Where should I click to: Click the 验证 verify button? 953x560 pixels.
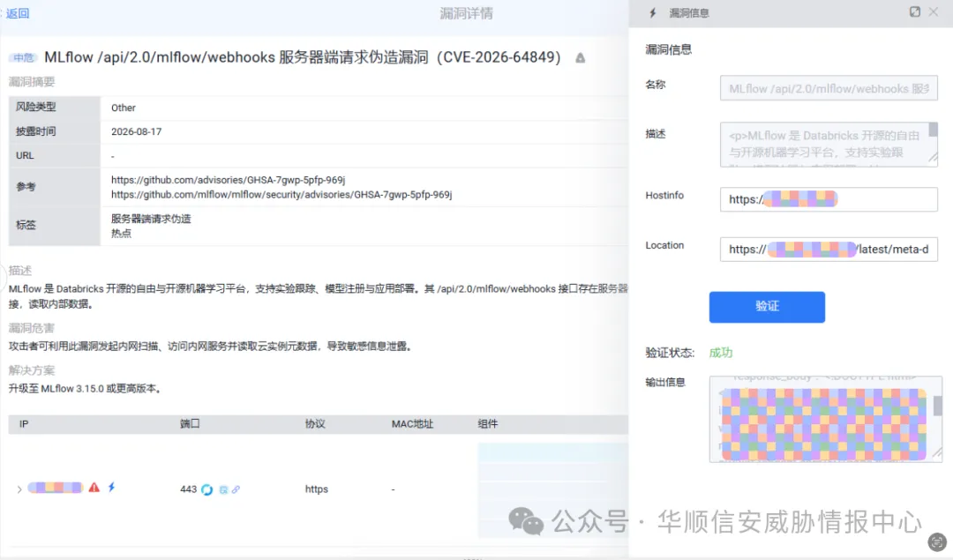(x=767, y=307)
